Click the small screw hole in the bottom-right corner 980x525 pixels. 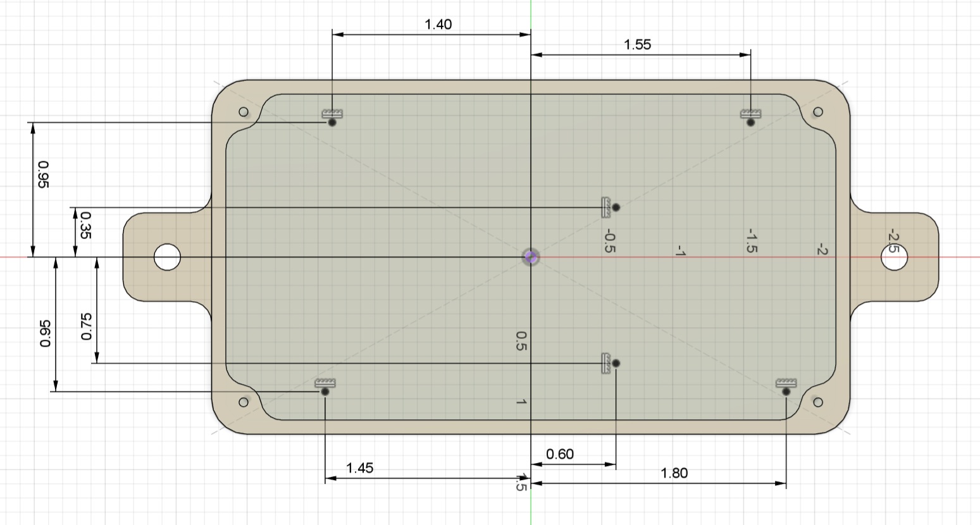[x=817, y=402]
